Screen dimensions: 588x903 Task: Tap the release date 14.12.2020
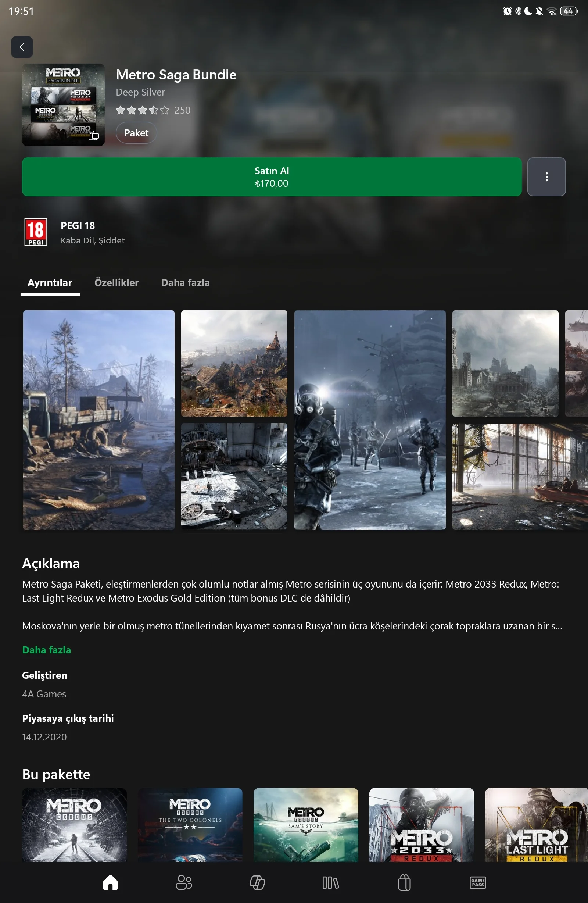(44, 737)
